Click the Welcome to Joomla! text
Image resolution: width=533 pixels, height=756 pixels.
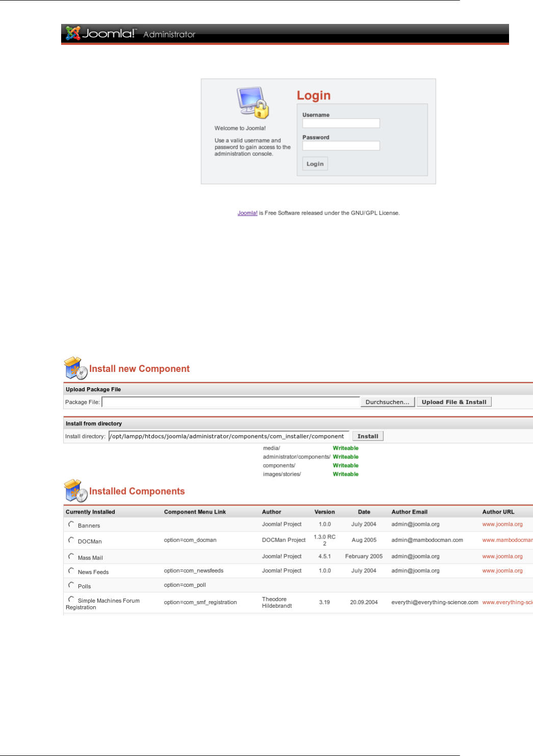tap(240, 128)
